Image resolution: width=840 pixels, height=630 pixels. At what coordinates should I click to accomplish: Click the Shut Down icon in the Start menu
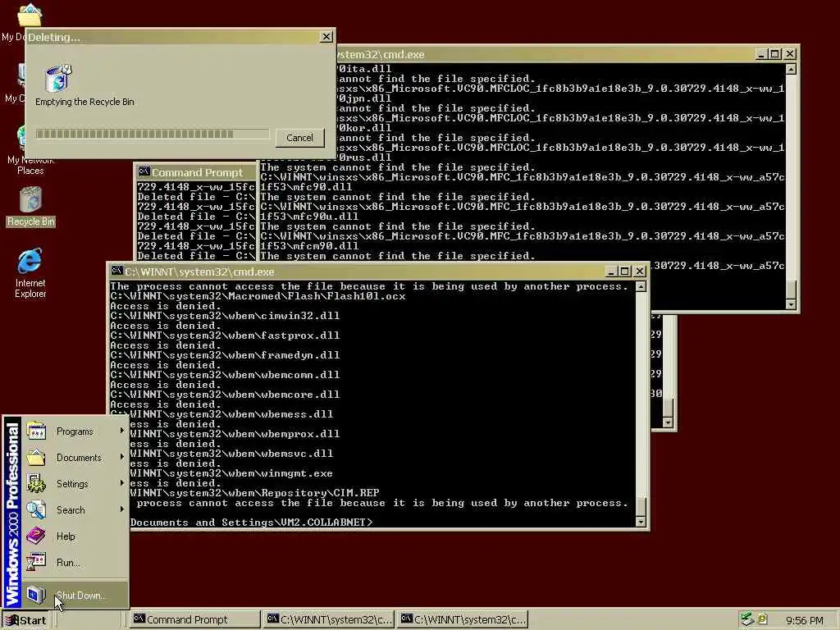pos(36,595)
